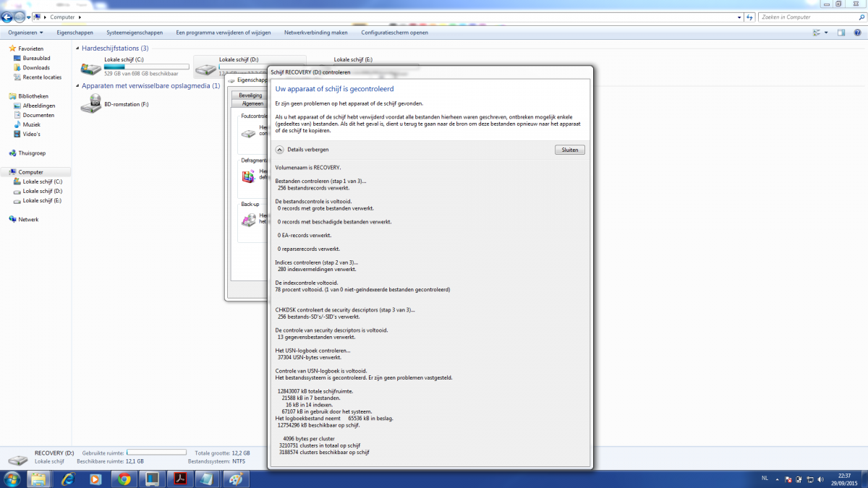Collapse the Hardeschijfstations group

point(77,48)
